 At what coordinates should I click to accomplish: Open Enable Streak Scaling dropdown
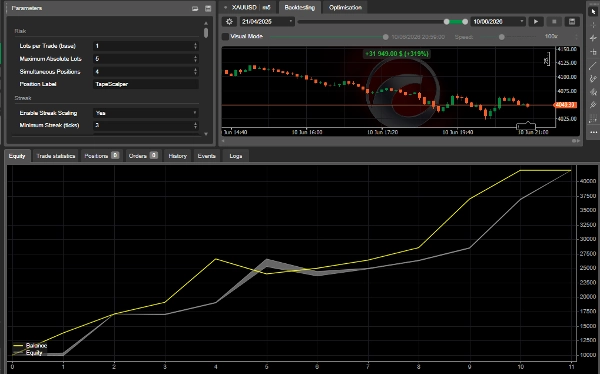[146, 113]
